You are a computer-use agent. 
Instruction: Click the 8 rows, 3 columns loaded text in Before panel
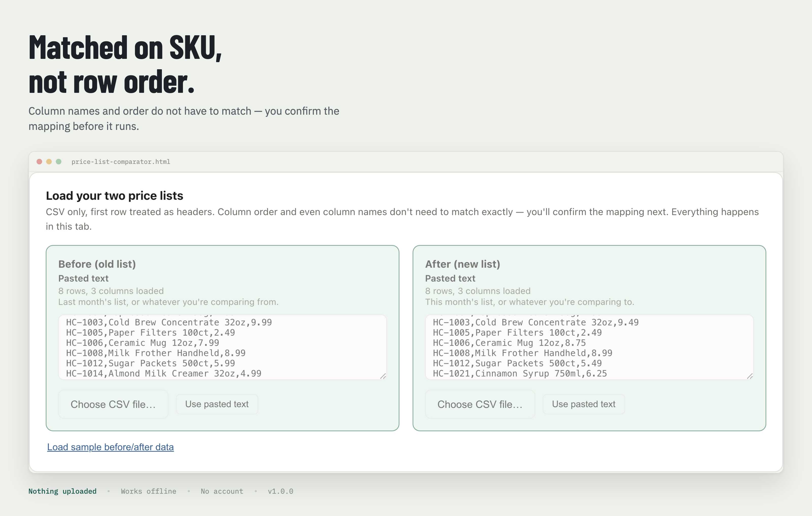pyautogui.click(x=111, y=291)
